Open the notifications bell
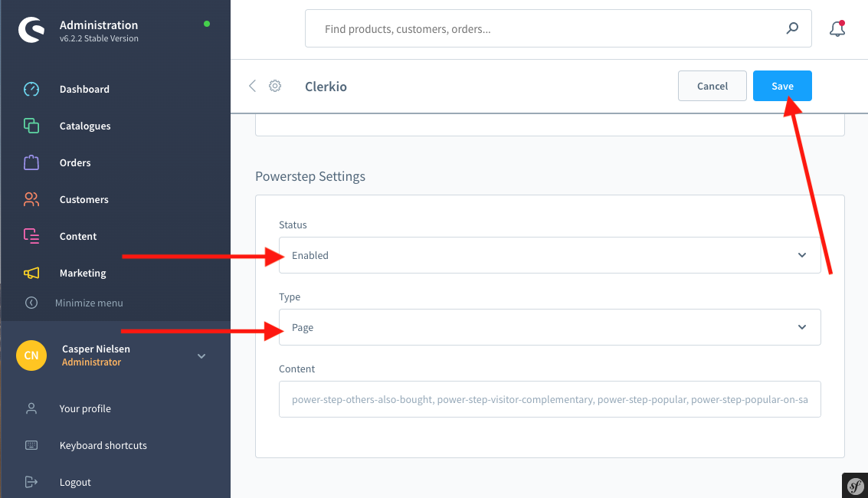 pos(837,29)
